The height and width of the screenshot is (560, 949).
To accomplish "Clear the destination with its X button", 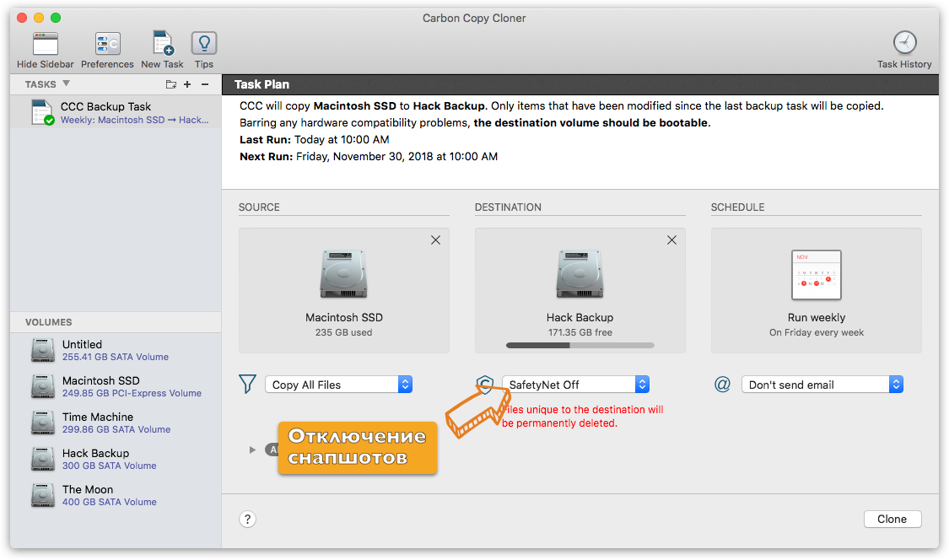I will 671,240.
